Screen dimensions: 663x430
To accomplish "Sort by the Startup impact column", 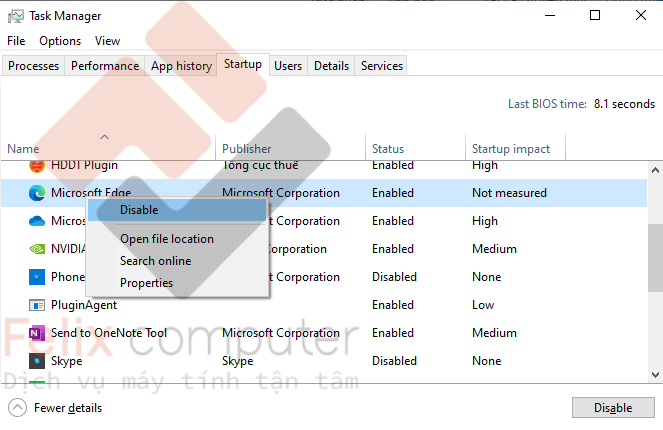I will coord(510,149).
